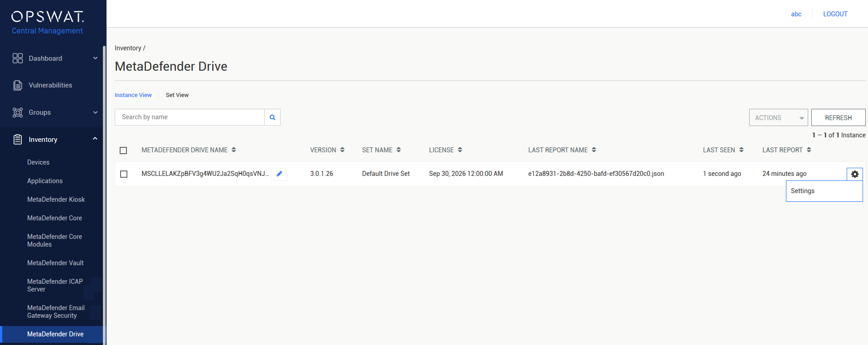Open MetaDefender Kiosk in sidebar

[56, 199]
